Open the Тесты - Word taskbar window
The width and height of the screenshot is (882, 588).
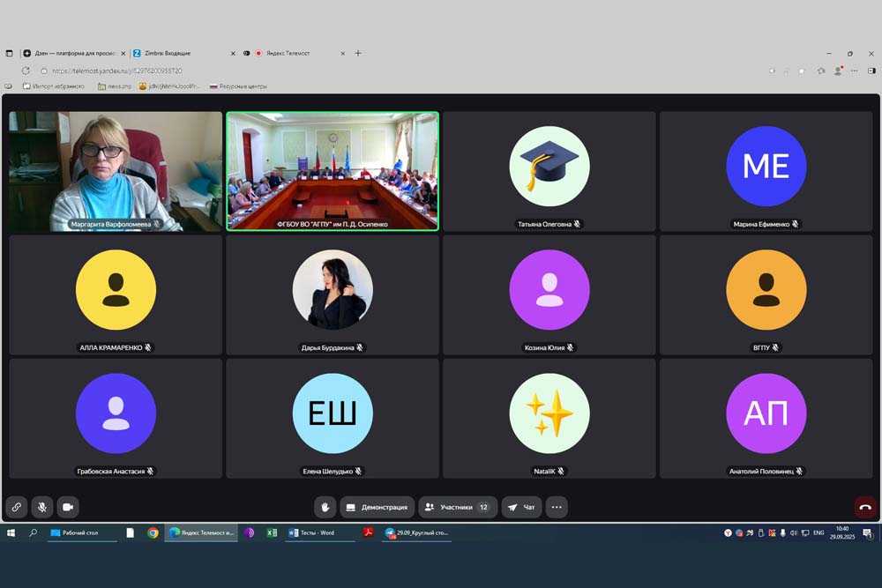pos(317,532)
